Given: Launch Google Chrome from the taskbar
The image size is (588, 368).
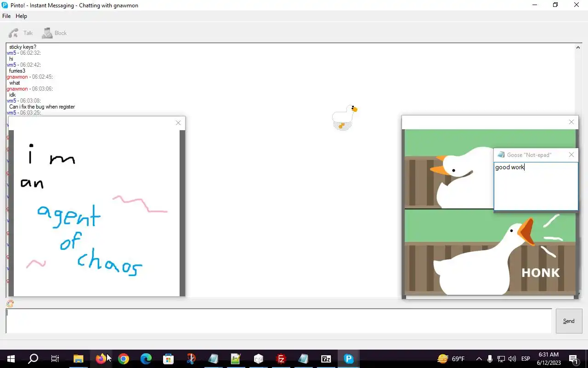Looking at the screenshot, I should coord(124,359).
